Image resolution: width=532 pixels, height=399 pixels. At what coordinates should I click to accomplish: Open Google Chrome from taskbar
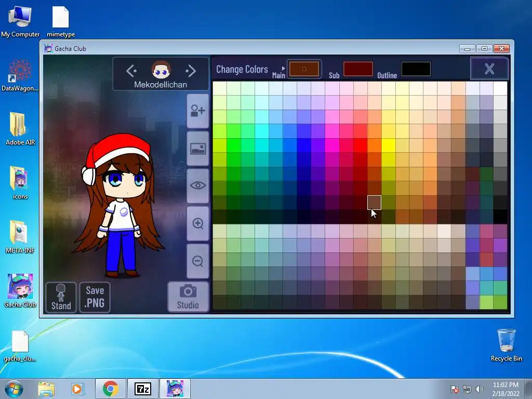click(111, 389)
